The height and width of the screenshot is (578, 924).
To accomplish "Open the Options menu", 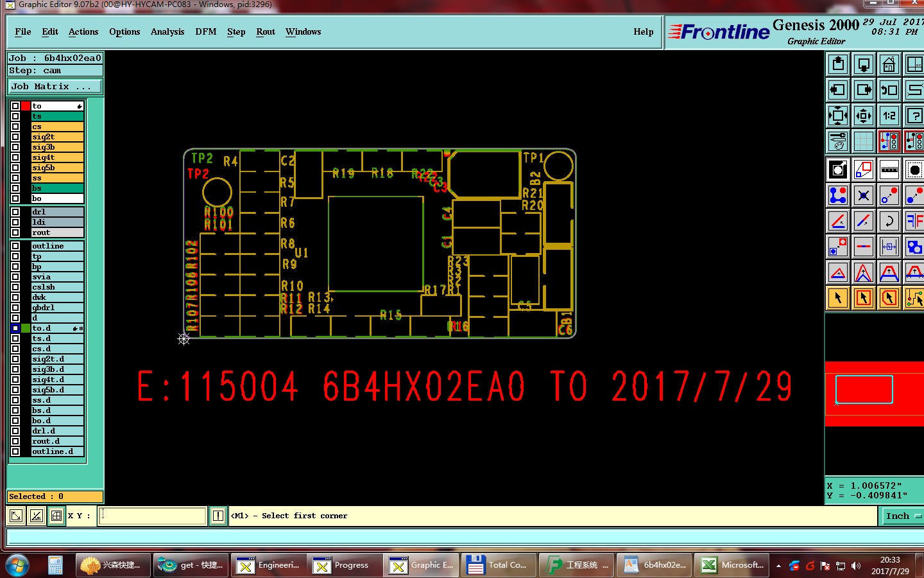I will pos(124,31).
